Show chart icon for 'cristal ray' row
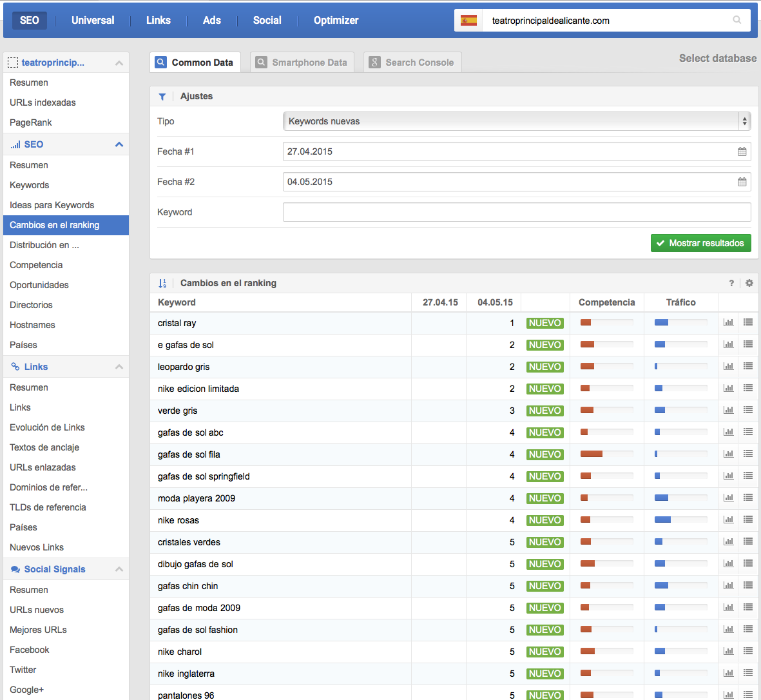The height and width of the screenshot is (700, 761). pos(728,322)
